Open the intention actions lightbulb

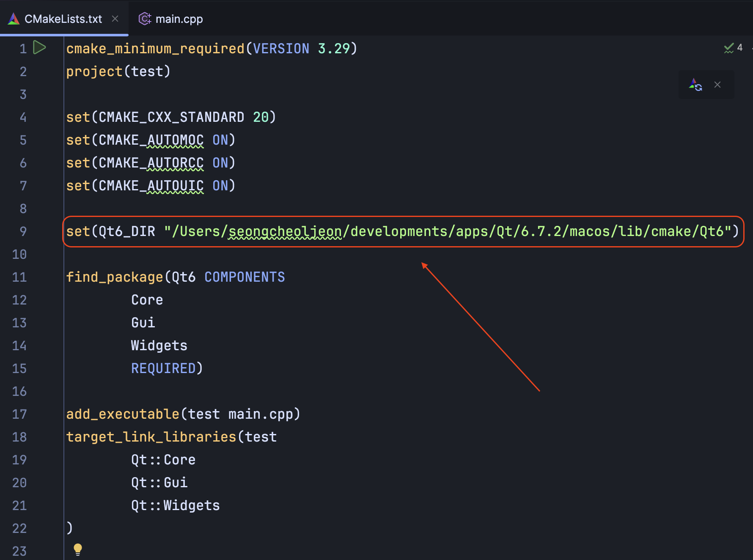(x=78, y=549)
